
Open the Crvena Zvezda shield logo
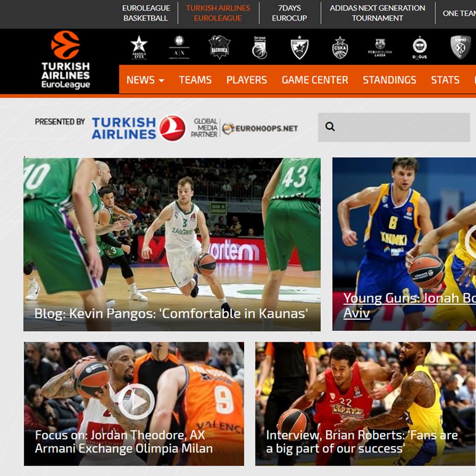(x=299, y=48)
